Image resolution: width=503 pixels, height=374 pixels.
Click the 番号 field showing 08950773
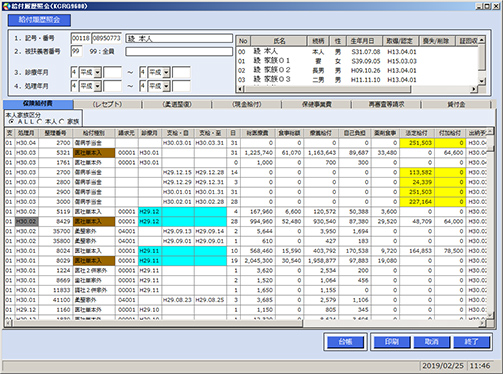tap(107, 38)
